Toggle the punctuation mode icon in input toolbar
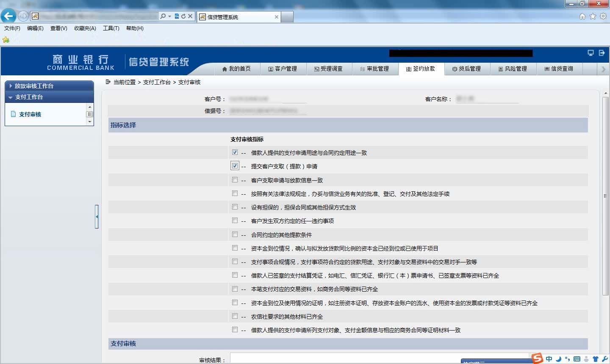Image resolution: width=610 pixels, height=364 pixels. [567, 359]
